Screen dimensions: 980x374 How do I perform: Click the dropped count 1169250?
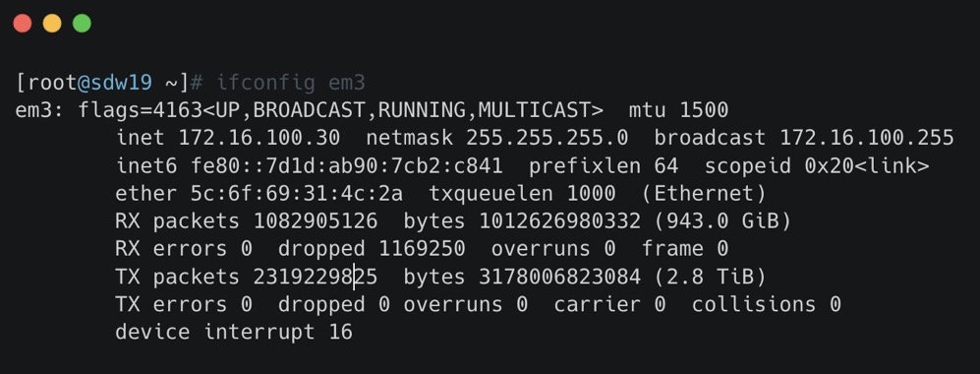pyautogui.click(x=422, y=248)
